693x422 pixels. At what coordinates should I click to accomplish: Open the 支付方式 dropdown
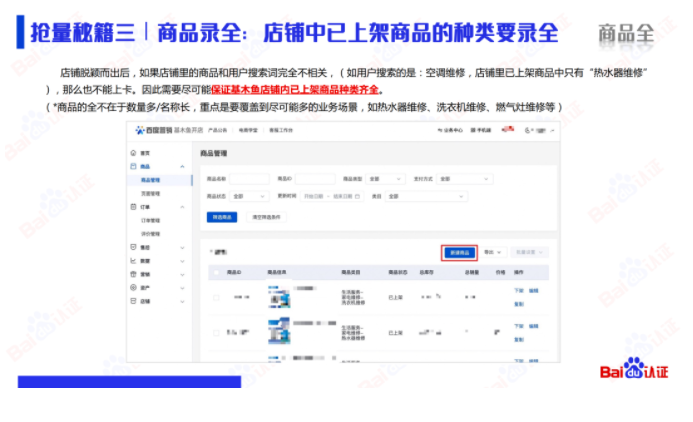click(x=465, y=179)
